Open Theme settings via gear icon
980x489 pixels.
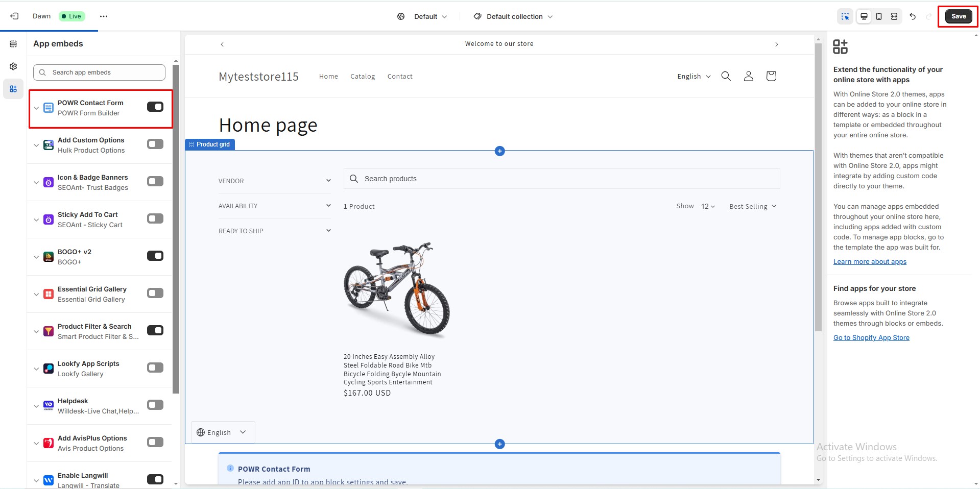pyautogui.click(x=13, y=66)
